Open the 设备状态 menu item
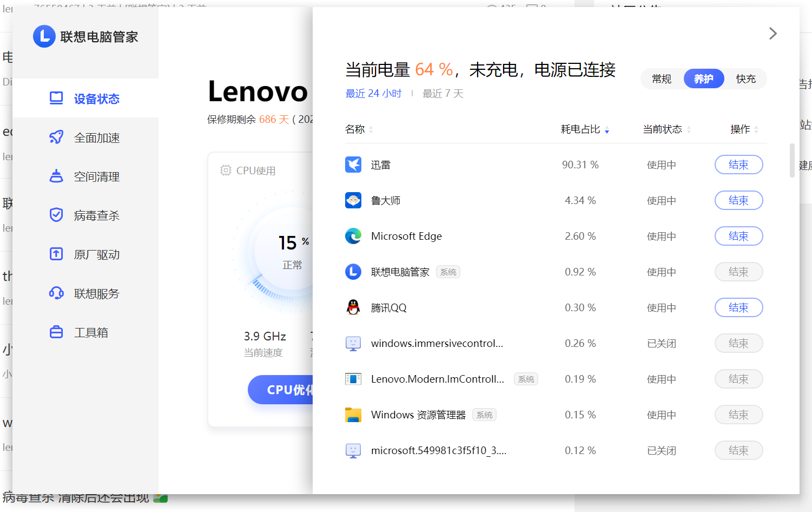 coord(85,99)
